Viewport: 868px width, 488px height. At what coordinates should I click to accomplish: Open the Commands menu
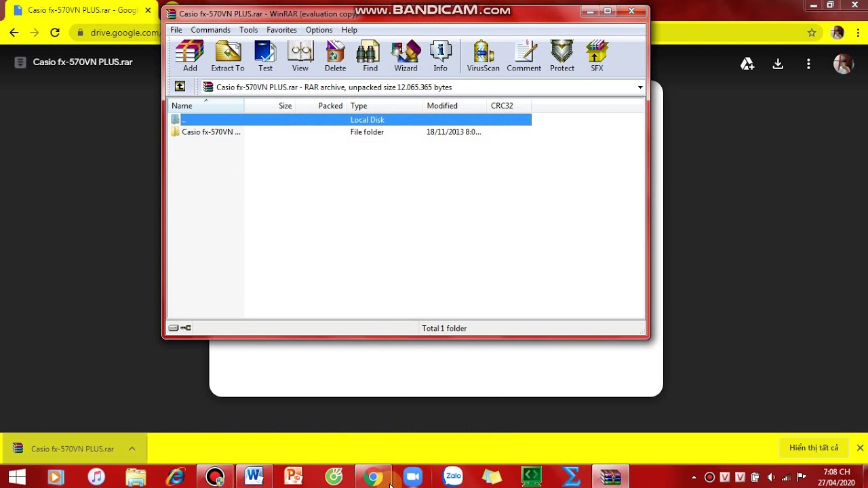[x=210, y=30]
